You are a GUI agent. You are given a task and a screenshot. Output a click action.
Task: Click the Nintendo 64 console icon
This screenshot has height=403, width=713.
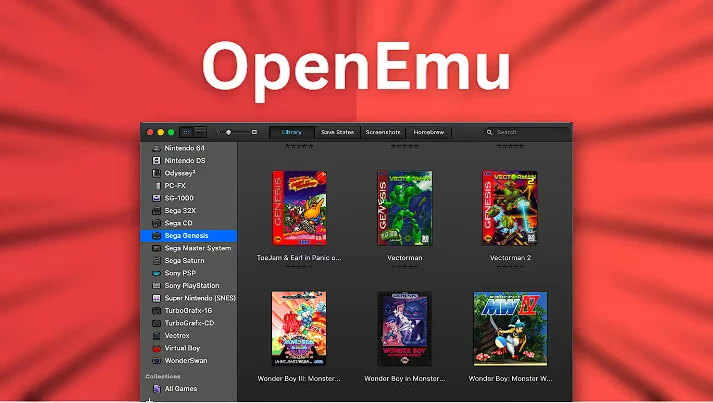click(156, 148)
